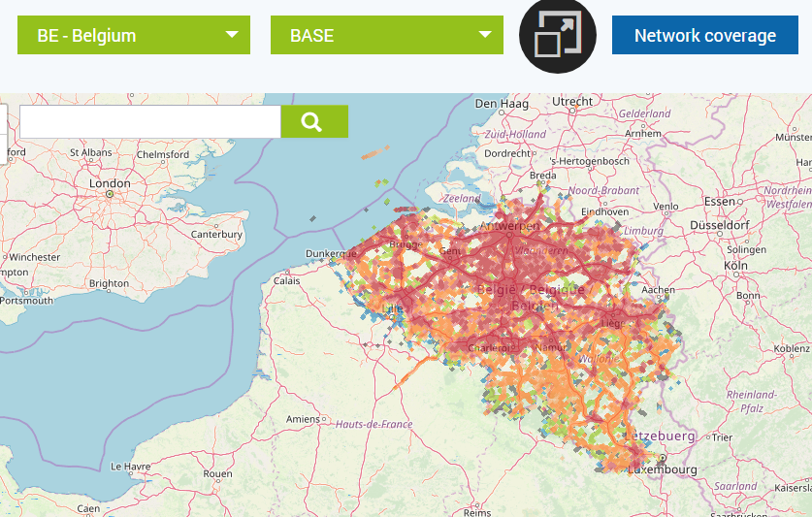Click the Essen label on the map
The height and width of the screenshot is (517, 812).
click(x=720, y=201)
